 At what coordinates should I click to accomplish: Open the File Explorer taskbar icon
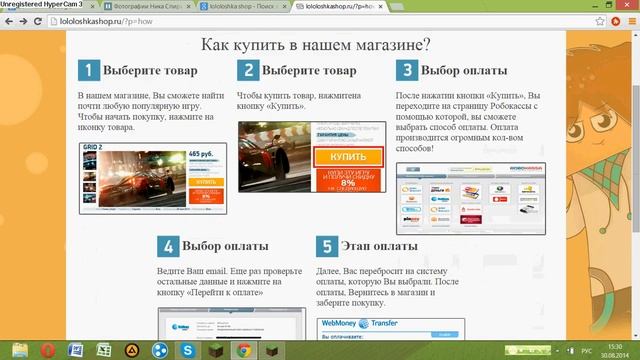(20, 350)
